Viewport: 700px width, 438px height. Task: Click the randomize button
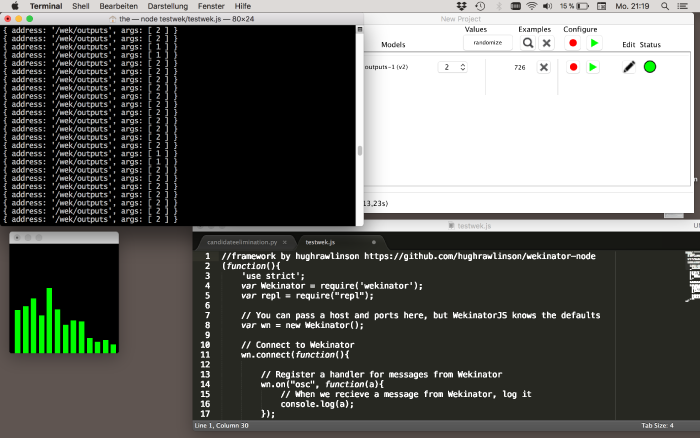(x=488, y=43)
